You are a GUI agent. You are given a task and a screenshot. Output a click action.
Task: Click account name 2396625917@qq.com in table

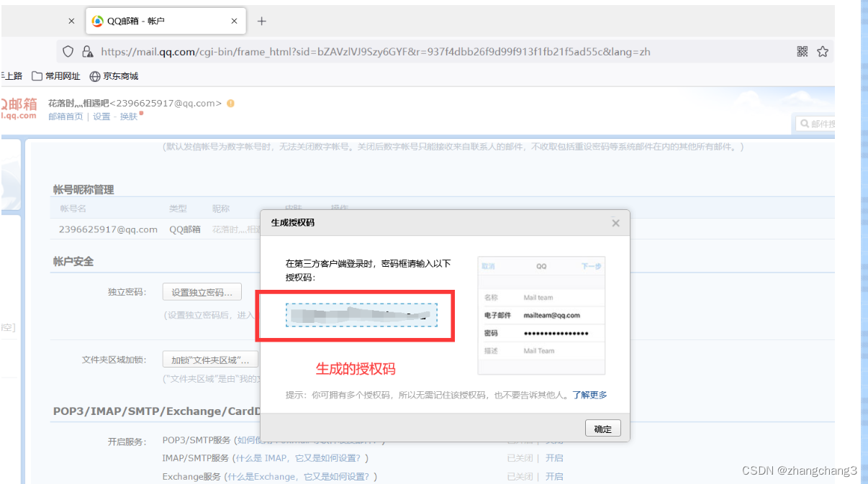pyautogui.click(x=108, y=229)
